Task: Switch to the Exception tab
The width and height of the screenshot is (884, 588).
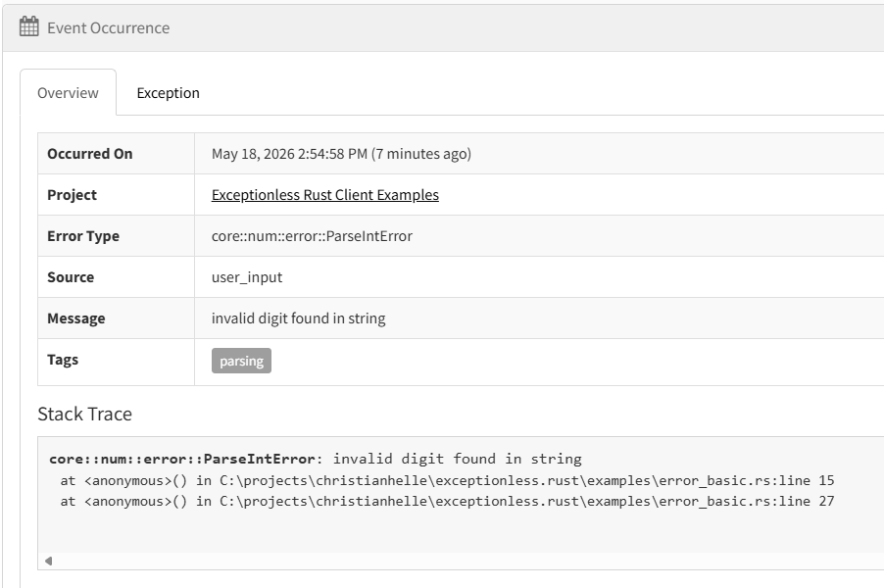Action: point(168,93)
